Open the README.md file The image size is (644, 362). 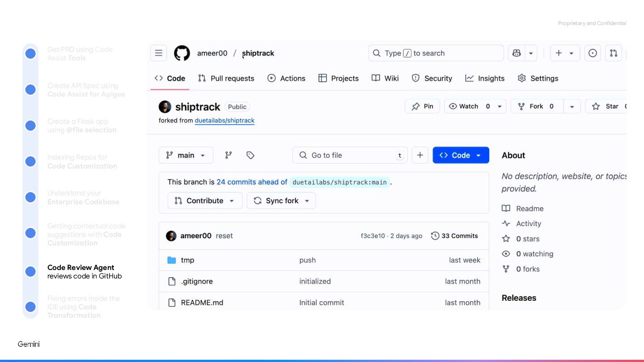pos(202,303)
